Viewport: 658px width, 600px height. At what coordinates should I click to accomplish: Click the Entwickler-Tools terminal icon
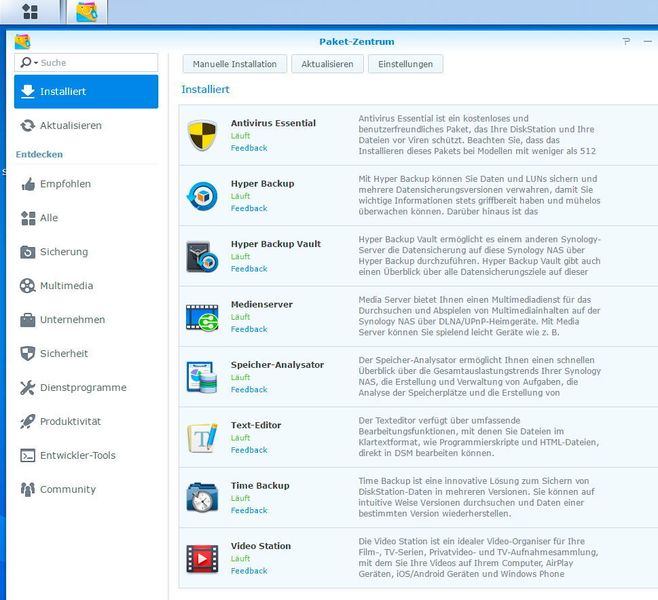tap(28, 455)
